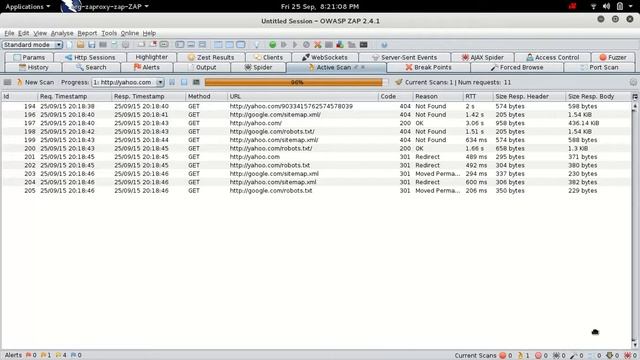
Task: Switch to the Port Scan tab
Action: [x=599, y=67]
